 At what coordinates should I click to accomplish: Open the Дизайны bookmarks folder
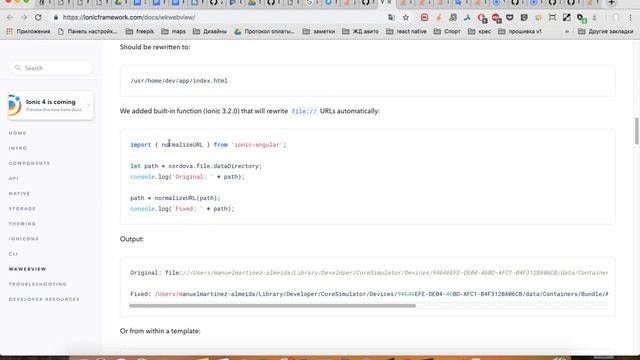(x=210, y=31)
